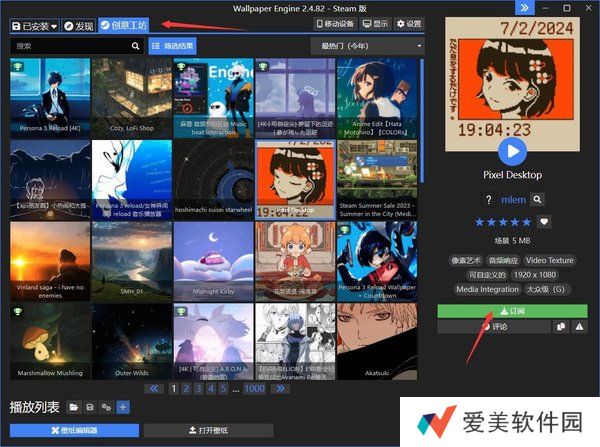Select Pixel Desktop thumbnail in grid
Screen dimensions: 600x447
click(295, 180)
